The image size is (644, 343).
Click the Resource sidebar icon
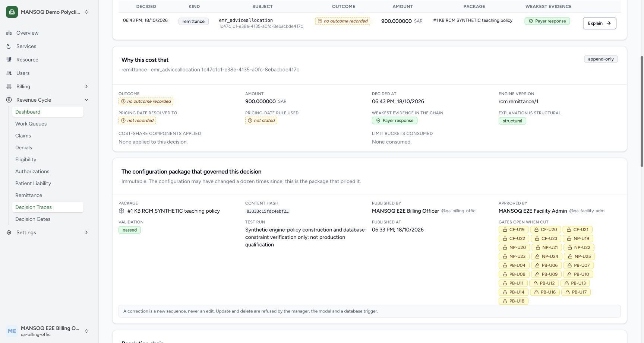tap(9, 60)
